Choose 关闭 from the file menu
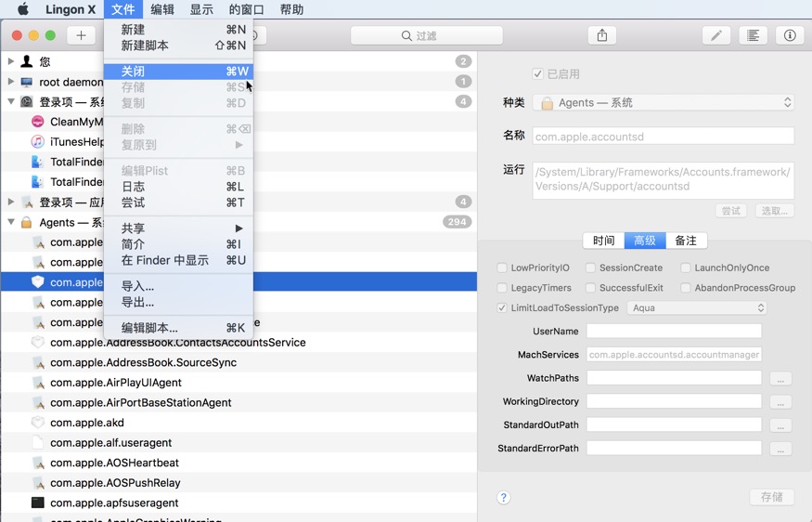Viewport: 812px width, 522px height. pyautogui.click(x=179, y=71)
